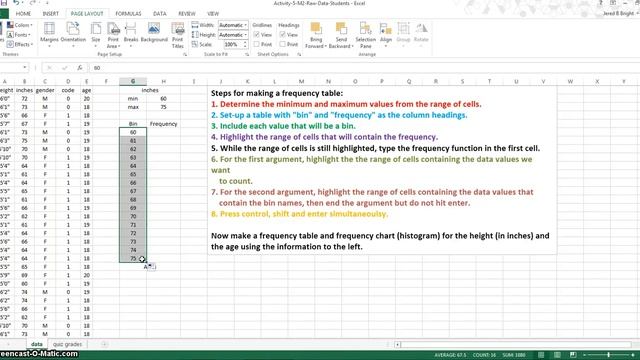640x360 pixels.
Task: Switch to Page Break Preview in the status bar
Action: pyautogui.click(x=573, y=355)
